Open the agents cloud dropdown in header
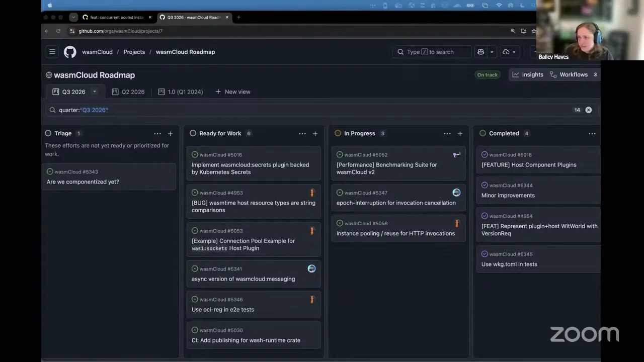Viewport: 644px width, 362px height. tap(509, 52)
